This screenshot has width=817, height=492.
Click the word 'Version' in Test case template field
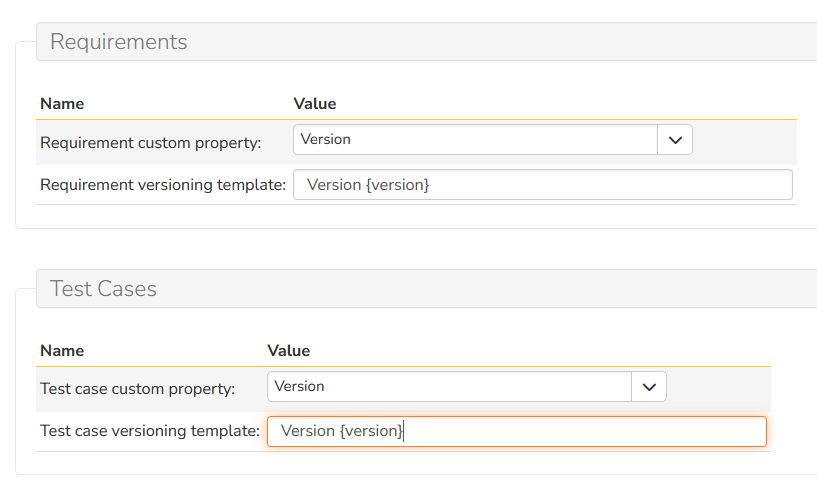click(x=308, y=431)
